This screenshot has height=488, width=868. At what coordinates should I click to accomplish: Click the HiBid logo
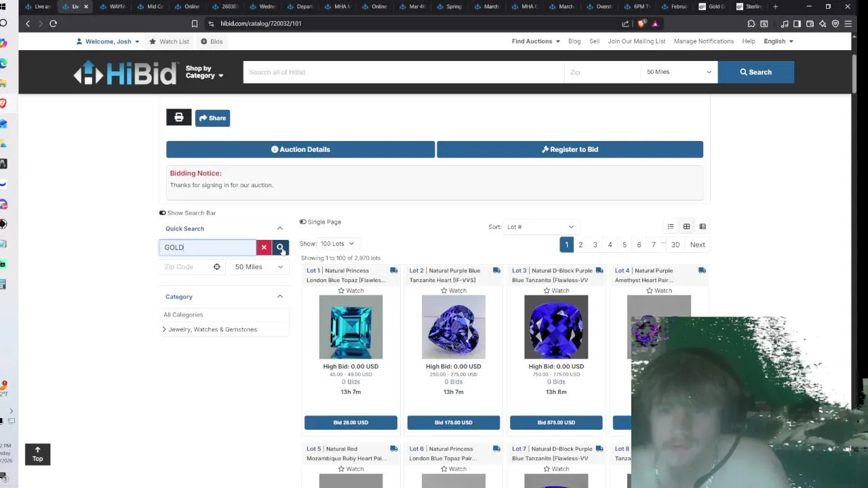pos(125,73)
